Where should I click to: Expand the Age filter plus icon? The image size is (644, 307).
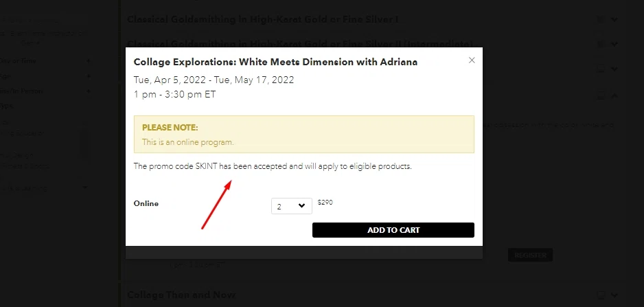pyautogui.click(x=88, y=76)
